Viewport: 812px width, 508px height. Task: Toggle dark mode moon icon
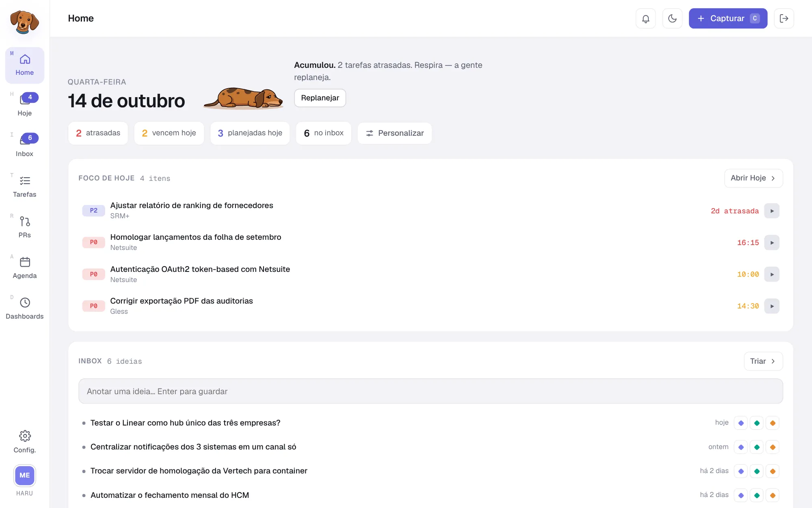point(672,18)
